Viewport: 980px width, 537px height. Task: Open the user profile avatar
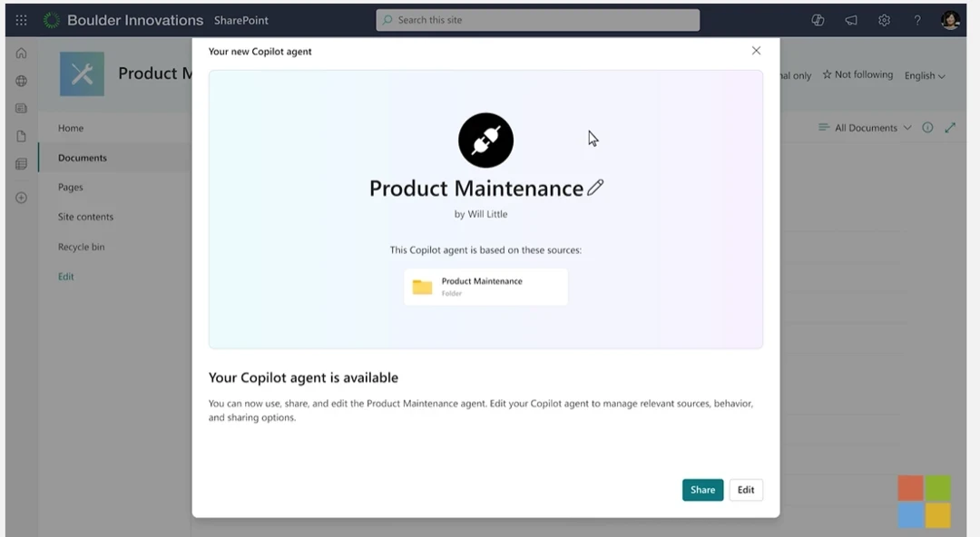950,20
